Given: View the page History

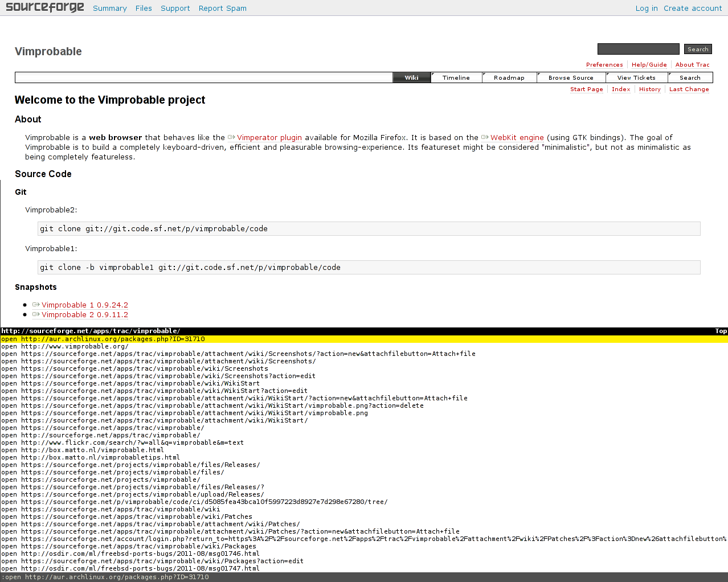Looking at the screenshot, I should pyautogui.click(x=649, y=89).
